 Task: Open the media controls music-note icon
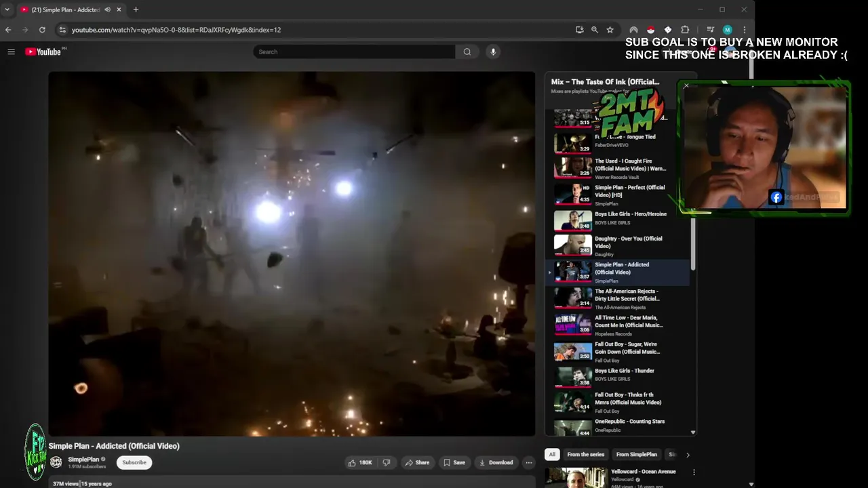pos(710,30)
